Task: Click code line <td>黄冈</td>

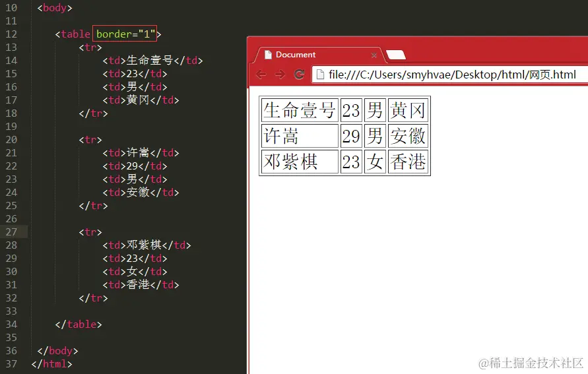Action: coord(141,100)
